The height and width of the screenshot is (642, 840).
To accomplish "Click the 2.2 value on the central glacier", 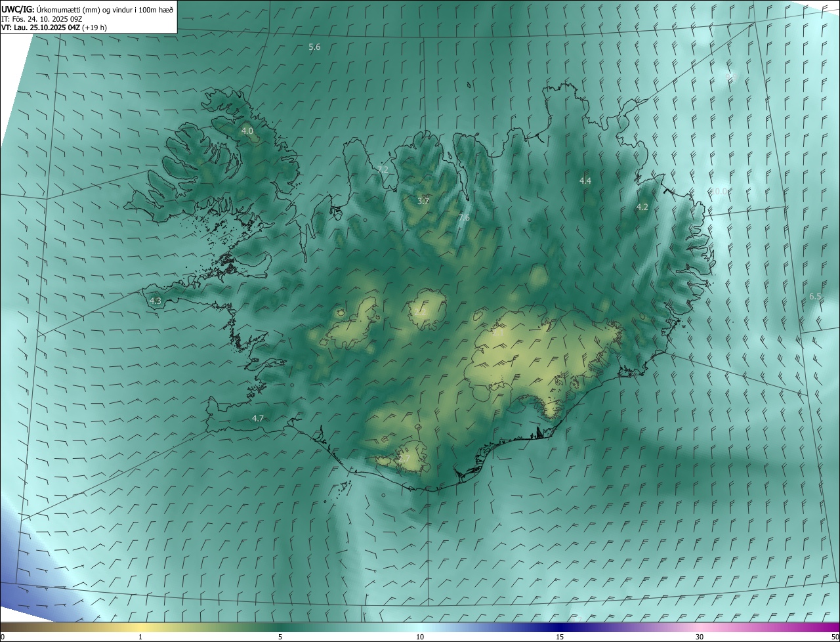I will (421, 312).
